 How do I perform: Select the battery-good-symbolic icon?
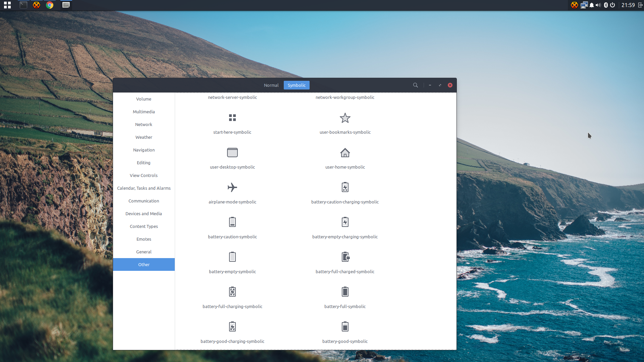click(x=345, y=326)
